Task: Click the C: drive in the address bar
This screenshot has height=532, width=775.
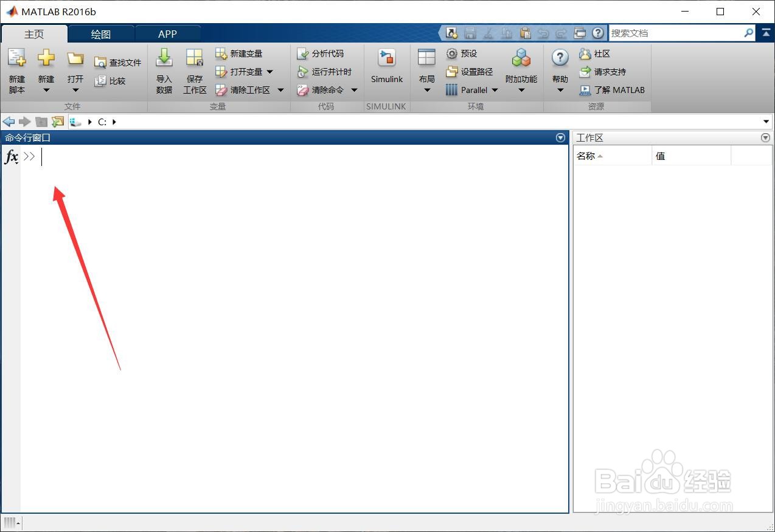Action: [x=102, y=122]
